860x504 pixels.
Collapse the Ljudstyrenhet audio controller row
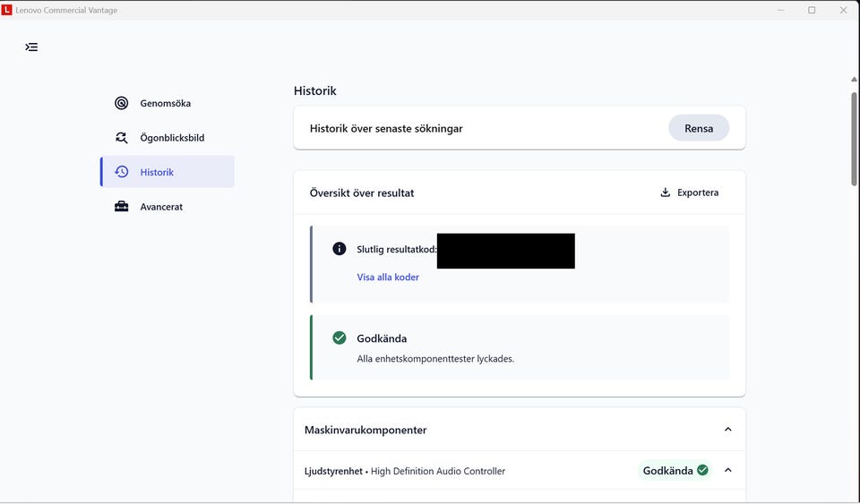[727, 471]
